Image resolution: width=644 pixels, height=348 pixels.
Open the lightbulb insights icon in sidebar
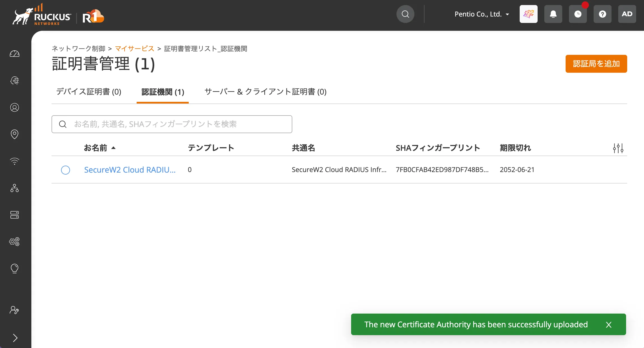tap(15, 269)
